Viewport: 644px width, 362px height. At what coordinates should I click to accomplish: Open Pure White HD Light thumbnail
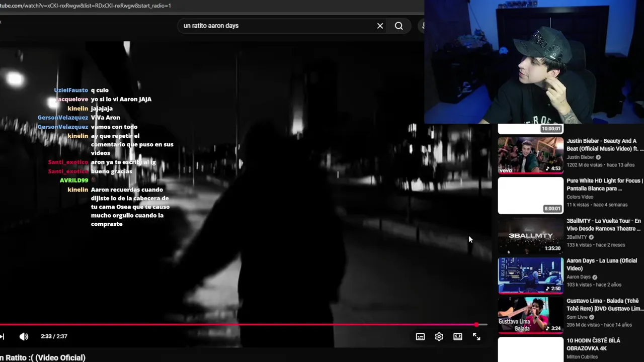click(x=530, y=195)
